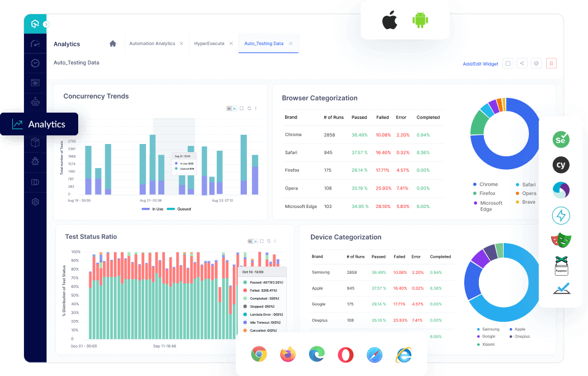This screenshot has width=588, height=376.
Task: Switch to the Automation Analytics tab
Action: (x=153, y=44)
